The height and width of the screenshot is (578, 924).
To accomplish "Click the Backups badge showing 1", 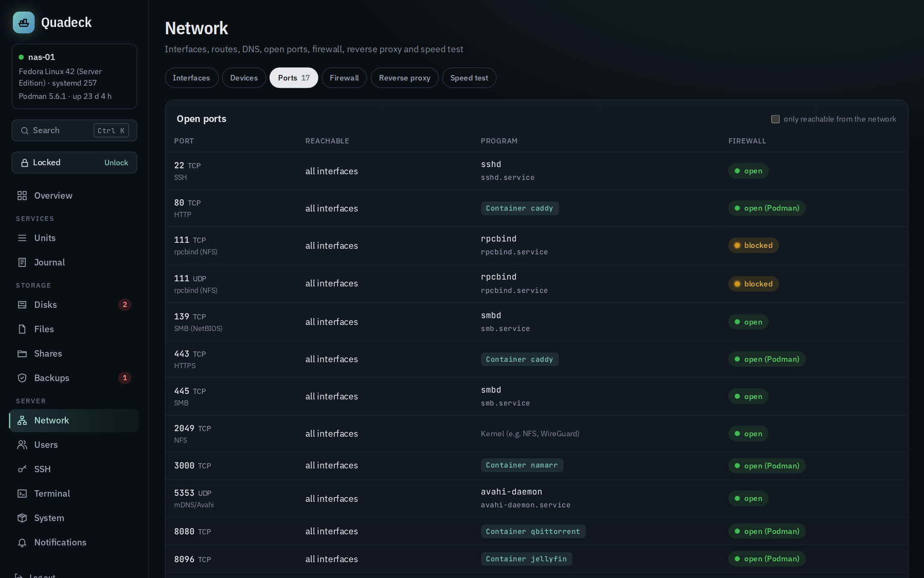I will point(125,378).
